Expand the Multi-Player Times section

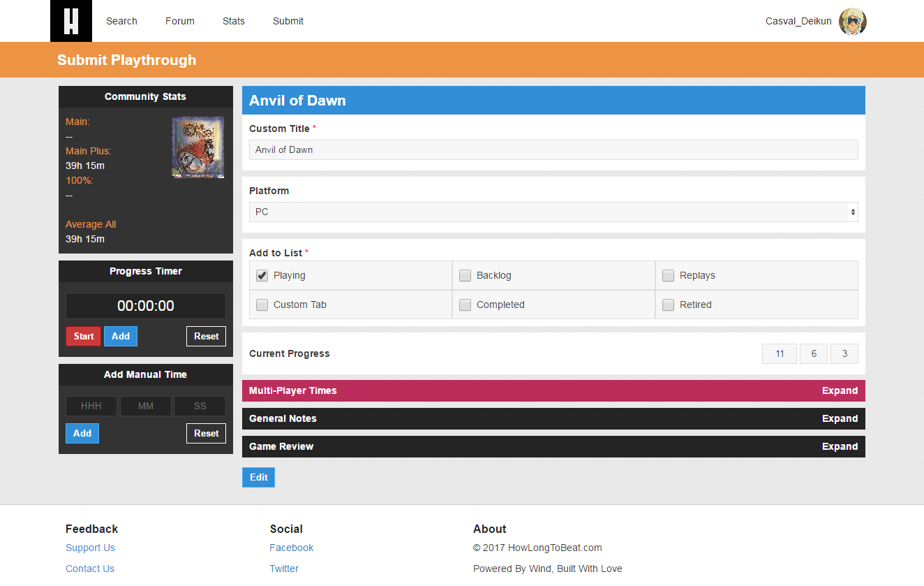tap(553, 390)
